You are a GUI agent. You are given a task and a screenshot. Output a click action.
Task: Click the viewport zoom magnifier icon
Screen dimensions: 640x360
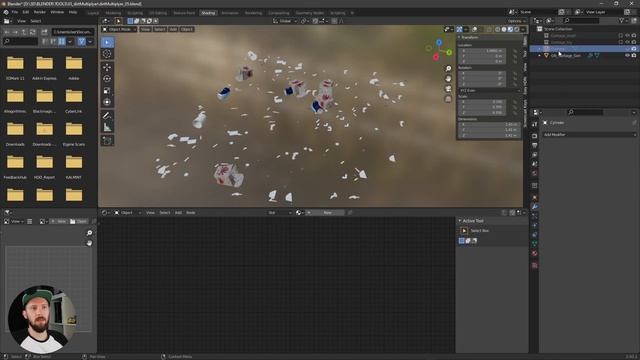448,69
